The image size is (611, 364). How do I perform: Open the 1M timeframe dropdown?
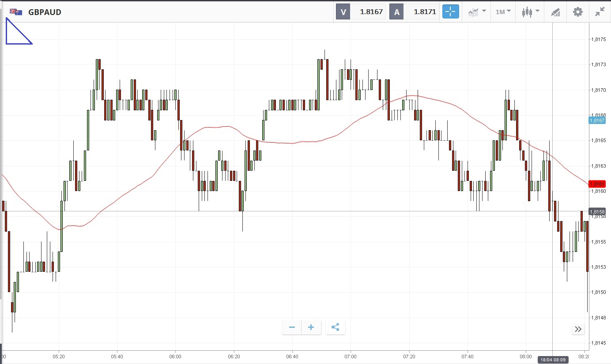(x=503, y=12)
